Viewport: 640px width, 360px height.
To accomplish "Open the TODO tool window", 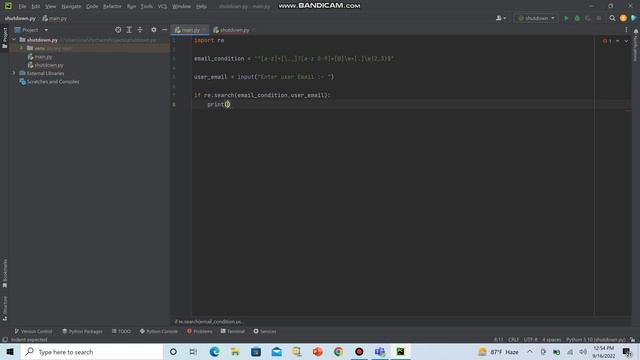I will [x=121, y=331].
